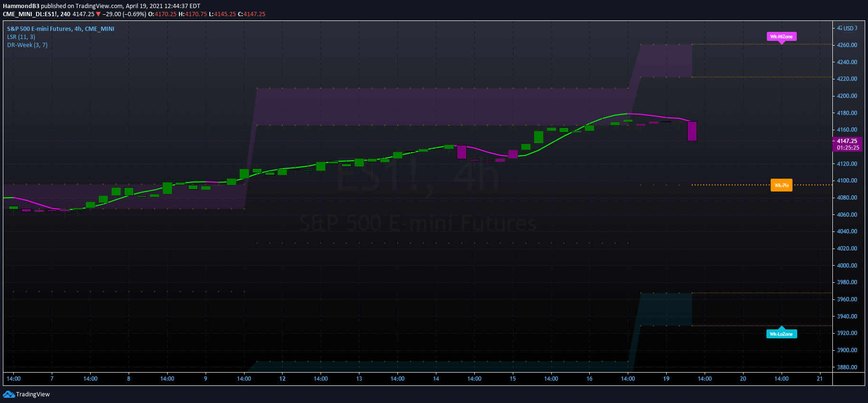868x403 pixels.
Task: Select the orange Wk-Piv label
Action: (782, 185)
